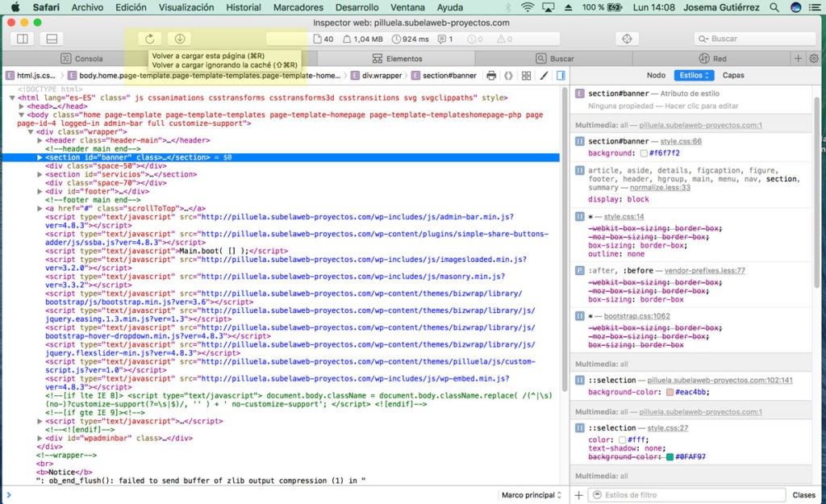Select the Nodo sidebar panel
The height and width of the screenshot is (504, 826).
click(x=656, y=75)
